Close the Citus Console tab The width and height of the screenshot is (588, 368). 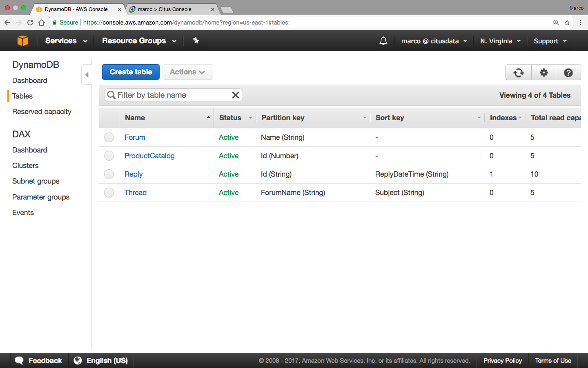point(213,9)
